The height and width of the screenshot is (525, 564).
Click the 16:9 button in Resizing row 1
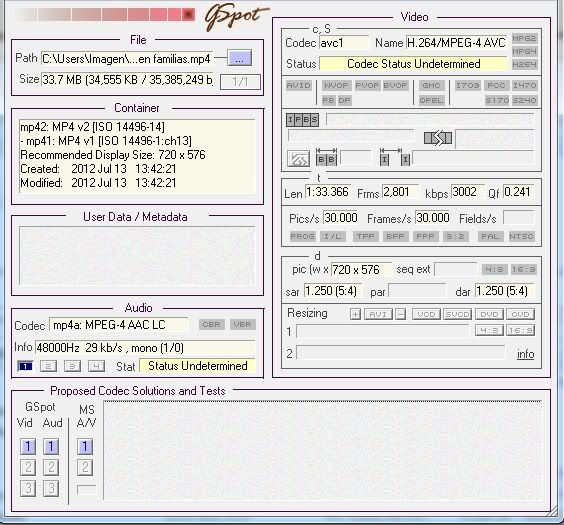(520, 330)
